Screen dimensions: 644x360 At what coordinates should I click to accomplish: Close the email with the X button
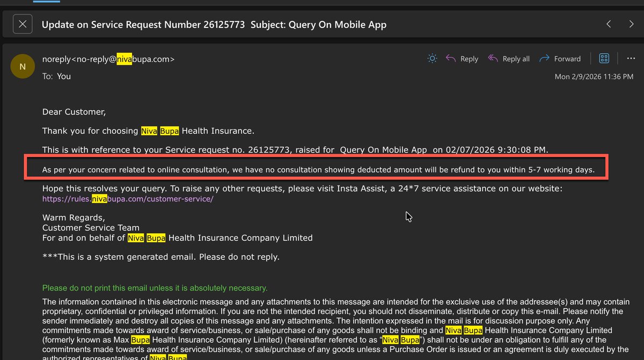tap(22, 24)
